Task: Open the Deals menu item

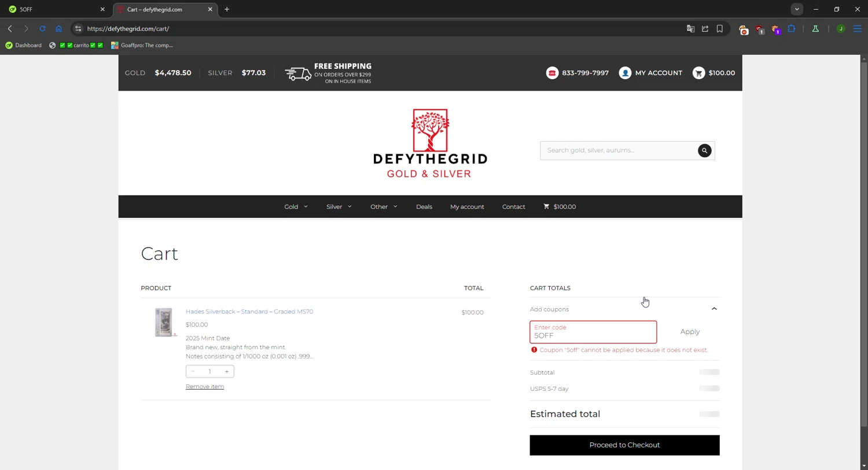Action: point(424,206)
